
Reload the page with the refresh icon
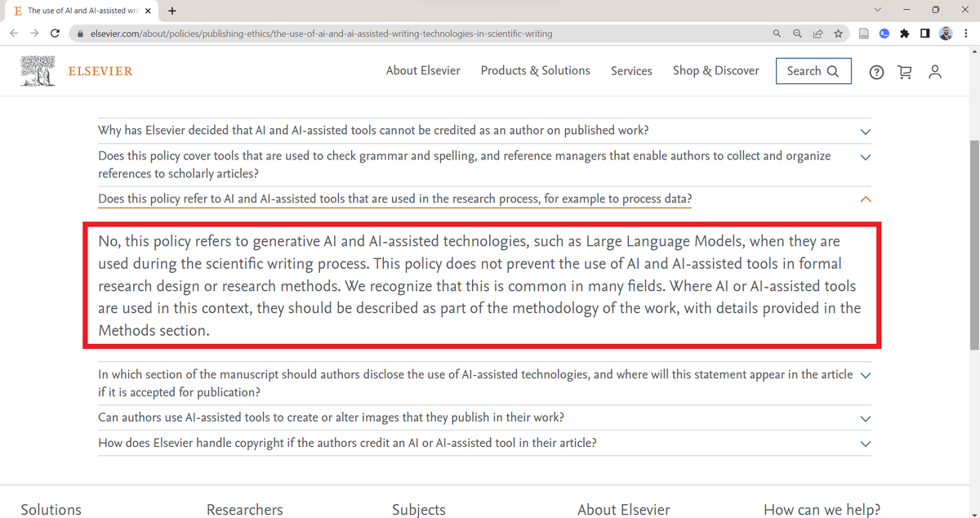click(56, 33)
